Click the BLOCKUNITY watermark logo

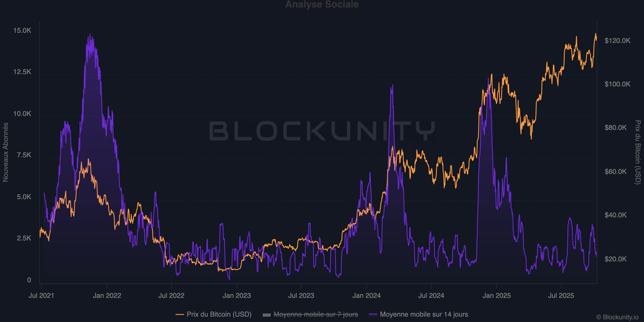click(322, 131)
